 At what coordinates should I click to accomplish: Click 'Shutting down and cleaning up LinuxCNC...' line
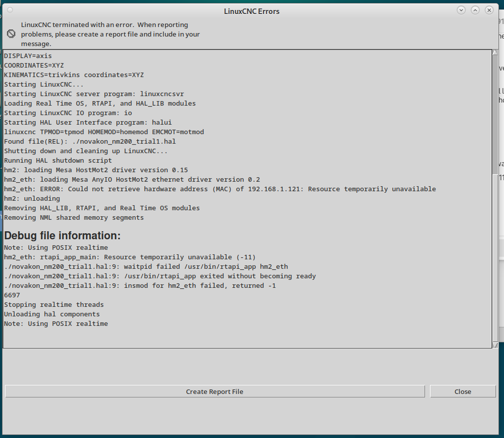[x=86, y=151]
